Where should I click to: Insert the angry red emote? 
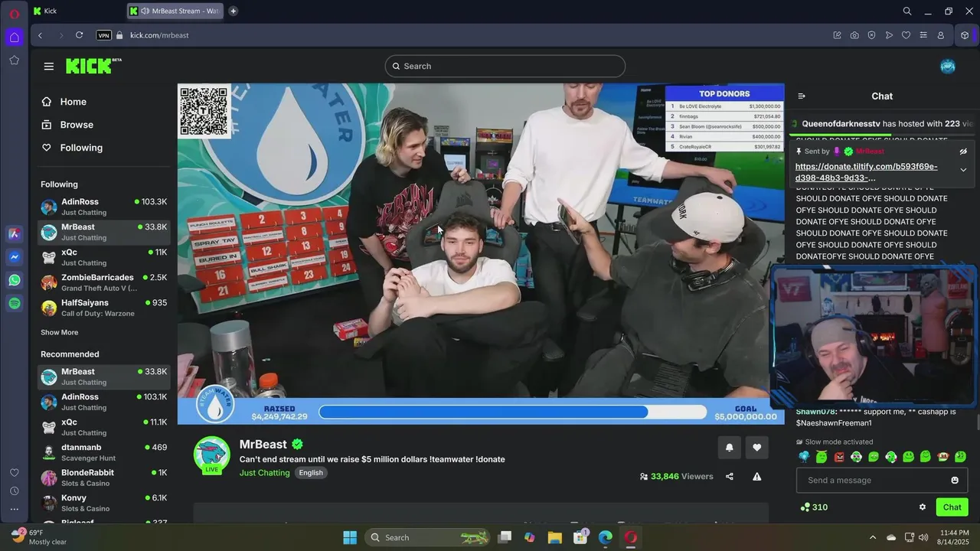pyautogui.click(x=839, y=457)
